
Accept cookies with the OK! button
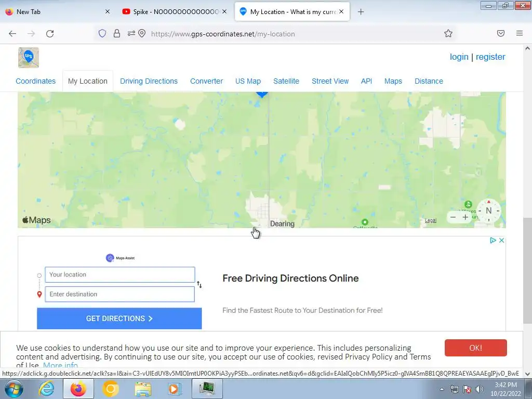point(476,348)
